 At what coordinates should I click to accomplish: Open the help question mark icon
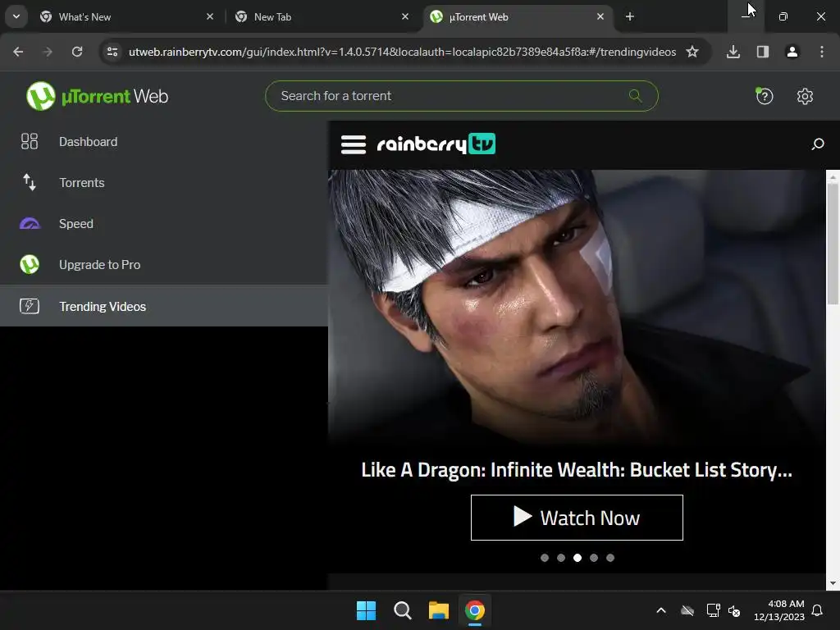pos(765,97)
